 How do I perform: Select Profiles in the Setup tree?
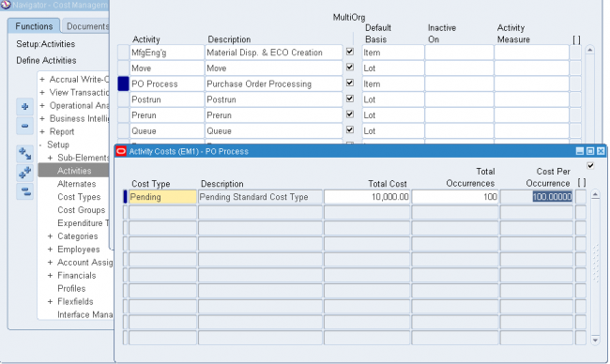(71, 289)
